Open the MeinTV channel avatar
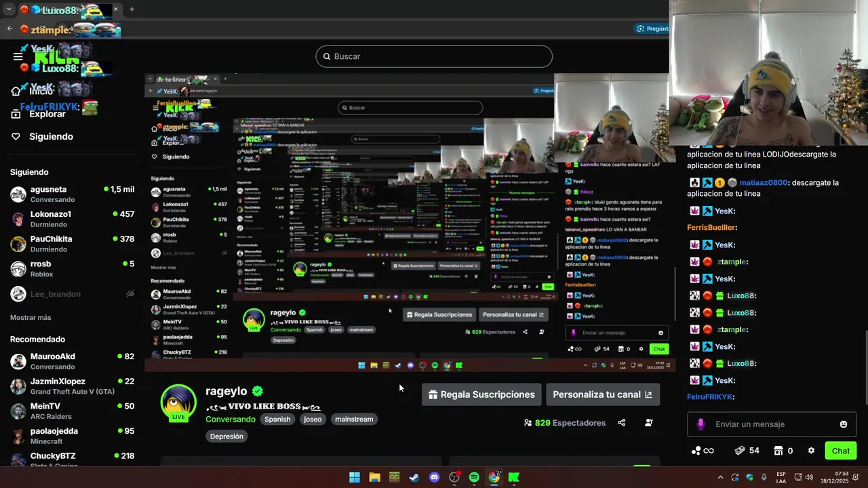Viewport: 868px width, 488px height. [x=18, y=411]
